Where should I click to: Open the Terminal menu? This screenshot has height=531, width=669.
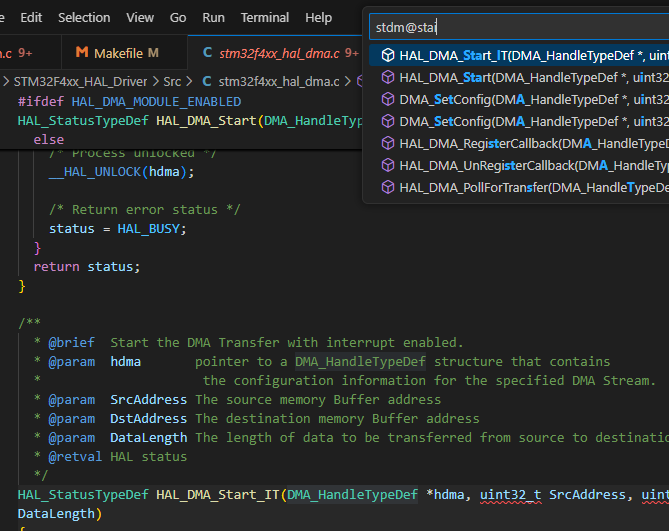[x=265, y=18]
